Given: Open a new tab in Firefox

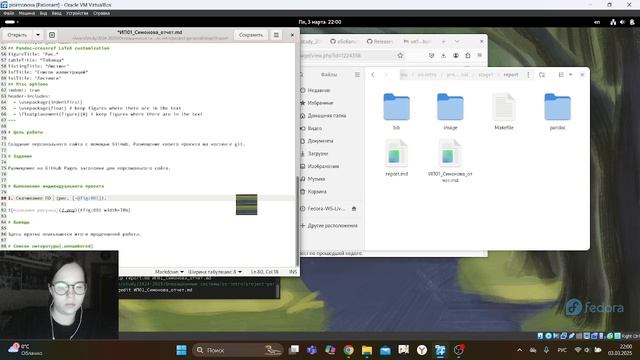Looking at the screenshot, I should pos(444,42).
